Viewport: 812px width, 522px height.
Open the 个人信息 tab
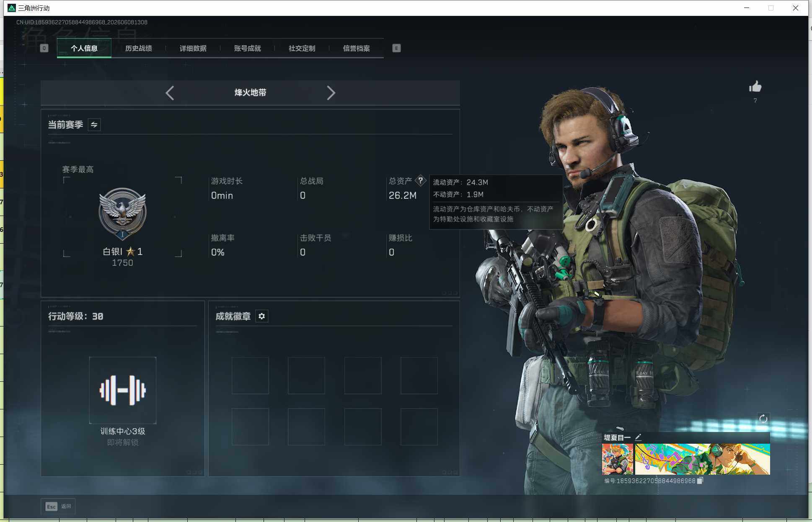click(84, 48)
